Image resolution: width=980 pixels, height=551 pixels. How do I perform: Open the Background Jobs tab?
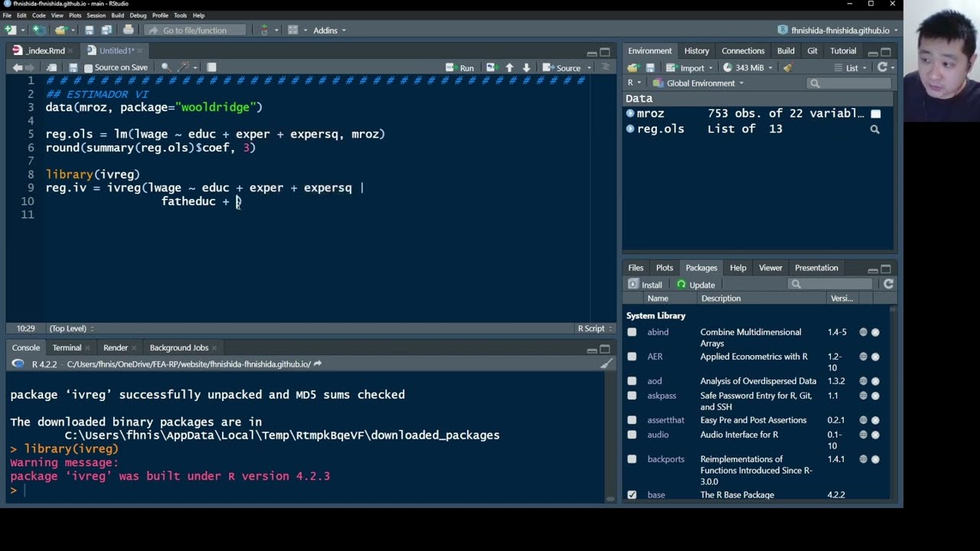(178, 347)
